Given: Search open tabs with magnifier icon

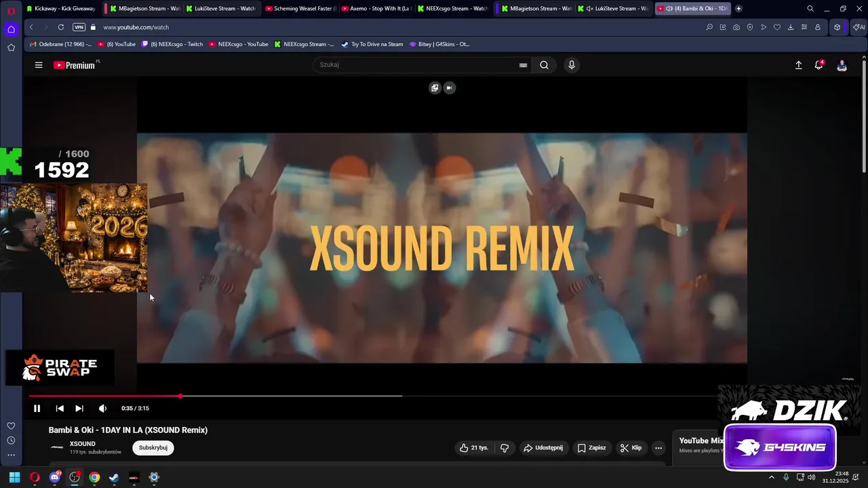Looking at the screenshot, I should [810, 9].
